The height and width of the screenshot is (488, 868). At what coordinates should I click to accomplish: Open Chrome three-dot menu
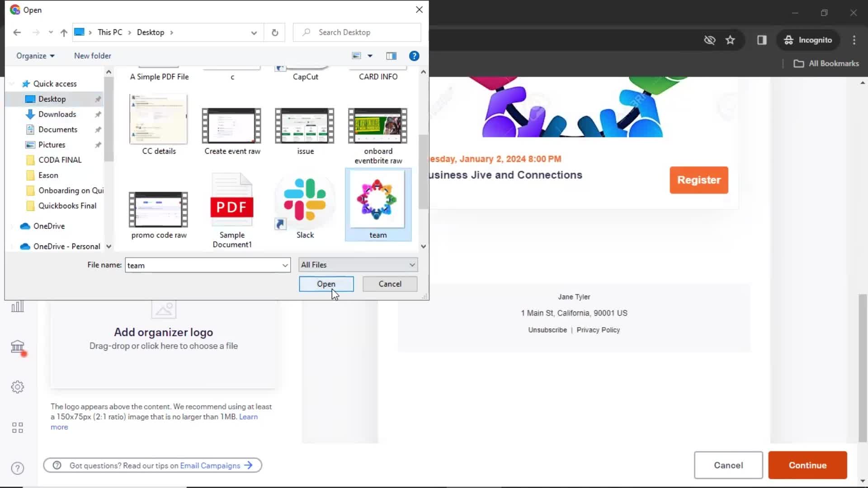pyautogui.click(x=854, y=40)
